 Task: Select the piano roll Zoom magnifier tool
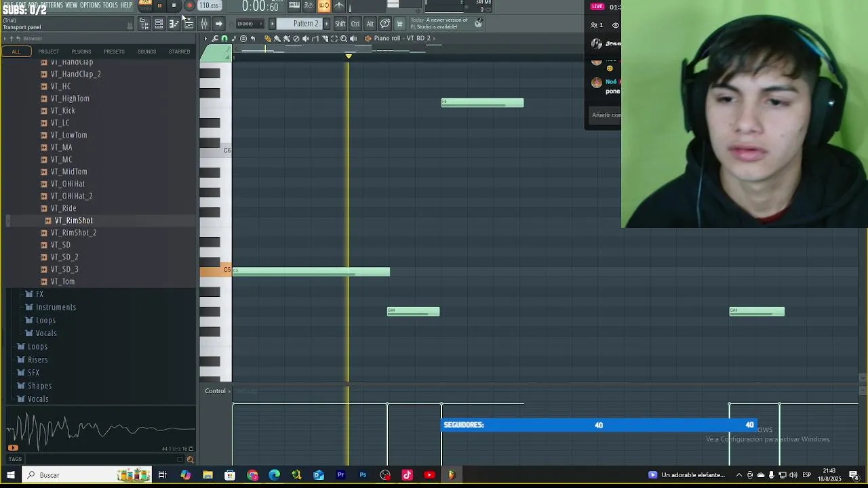[343, 39]
